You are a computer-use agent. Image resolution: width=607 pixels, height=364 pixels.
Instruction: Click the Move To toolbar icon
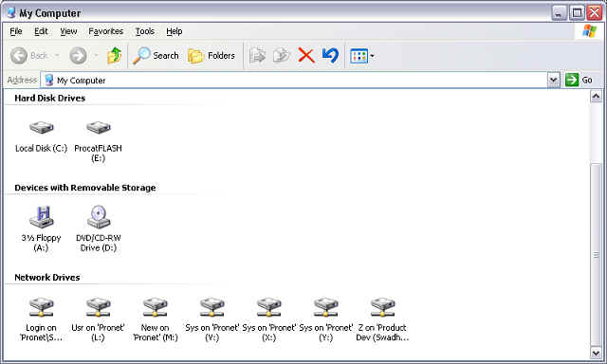[x=257, y=56]
